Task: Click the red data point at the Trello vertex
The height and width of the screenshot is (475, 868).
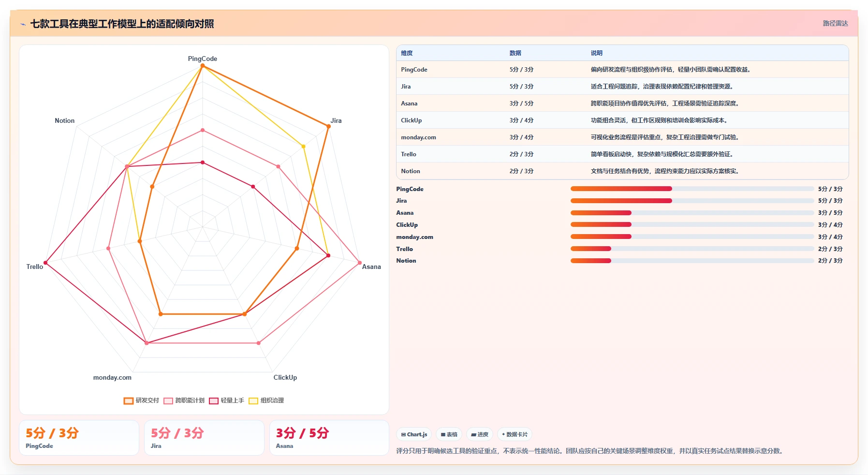Action: tap(45, 263)
